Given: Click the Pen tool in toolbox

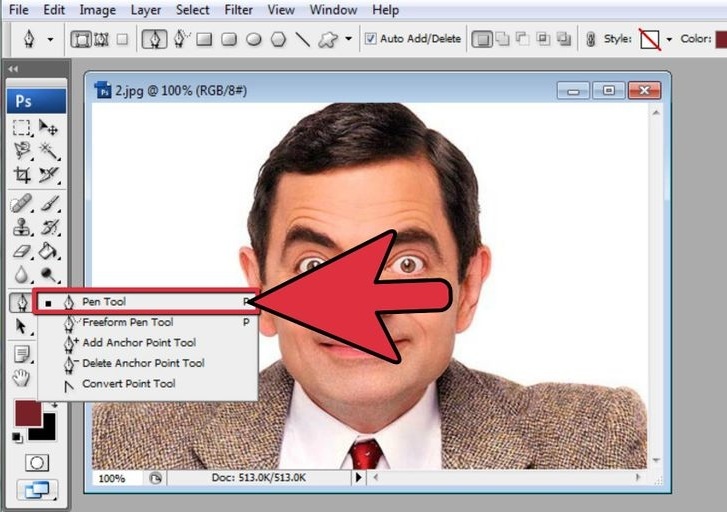Looking at the screenshot, I should click(21, 302).
